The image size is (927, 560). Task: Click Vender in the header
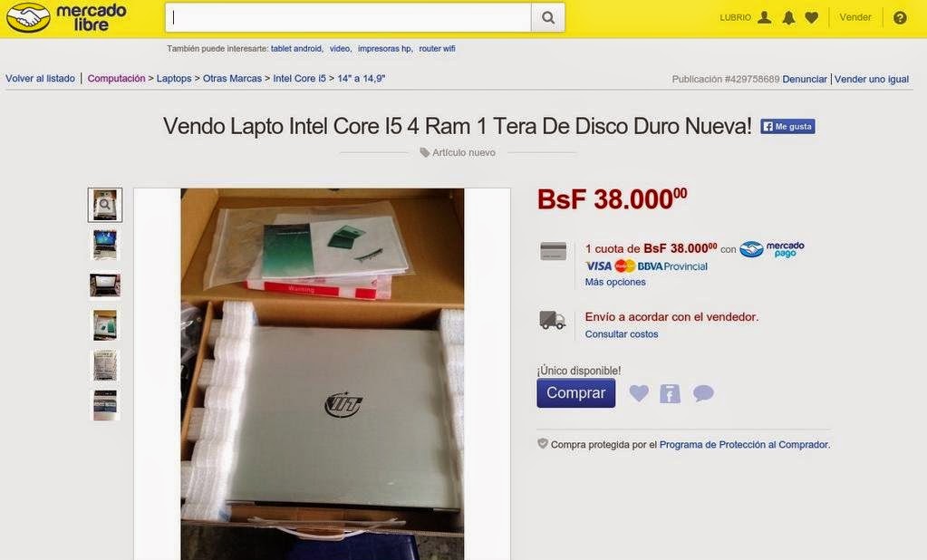pos(855,17)
